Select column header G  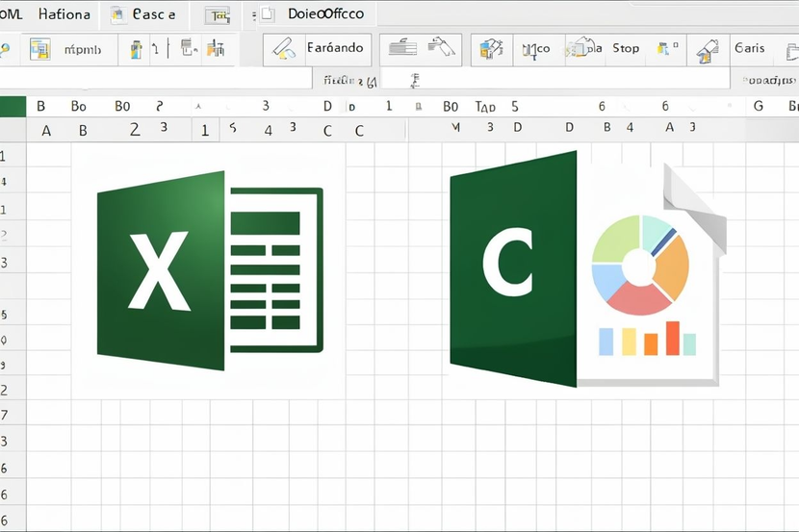759,106
